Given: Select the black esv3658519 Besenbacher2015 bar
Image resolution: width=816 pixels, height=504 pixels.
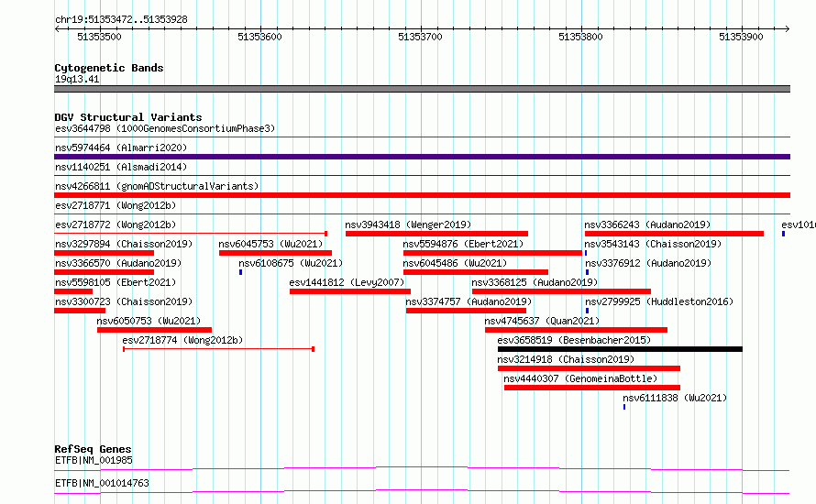Looking at the screenshot, I should [x=621, y=349].
